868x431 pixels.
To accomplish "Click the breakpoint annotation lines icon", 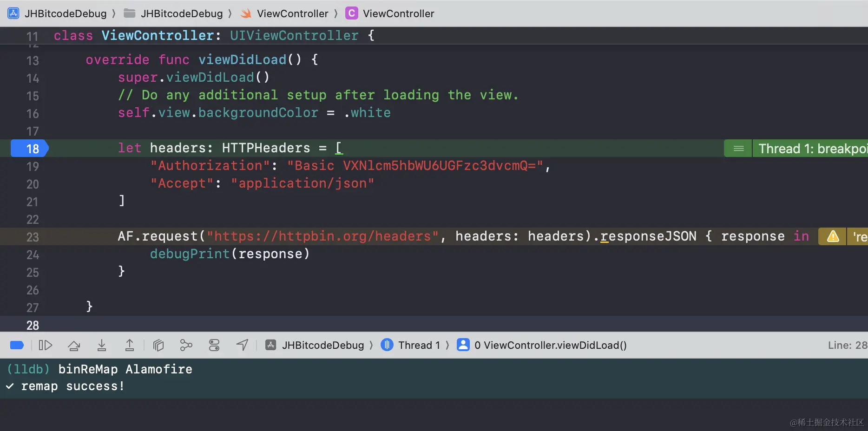I will (738, 148).
